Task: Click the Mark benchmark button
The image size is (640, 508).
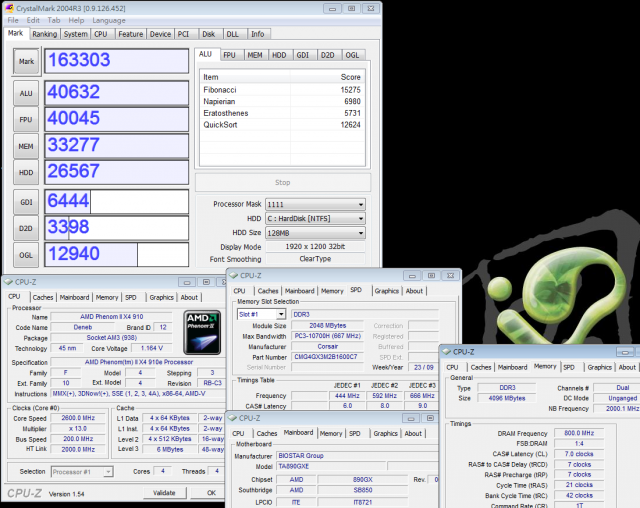Action: pos(27,62)
